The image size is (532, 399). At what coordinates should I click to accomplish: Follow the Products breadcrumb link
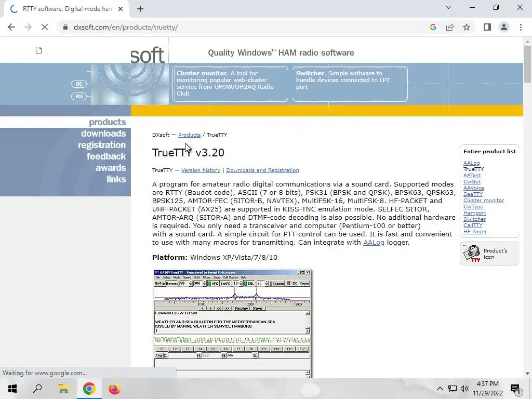[x=189, y=135]
